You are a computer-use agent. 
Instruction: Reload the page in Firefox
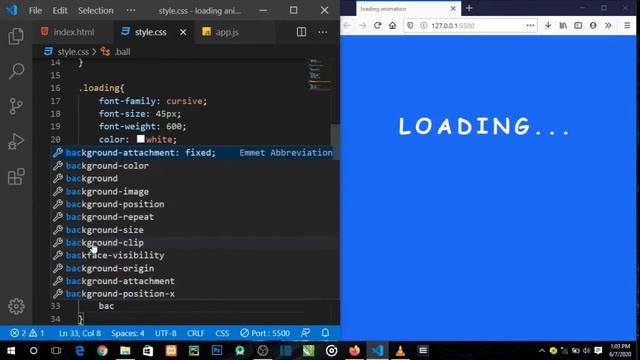pyautogui.click(x=378, y=25)
